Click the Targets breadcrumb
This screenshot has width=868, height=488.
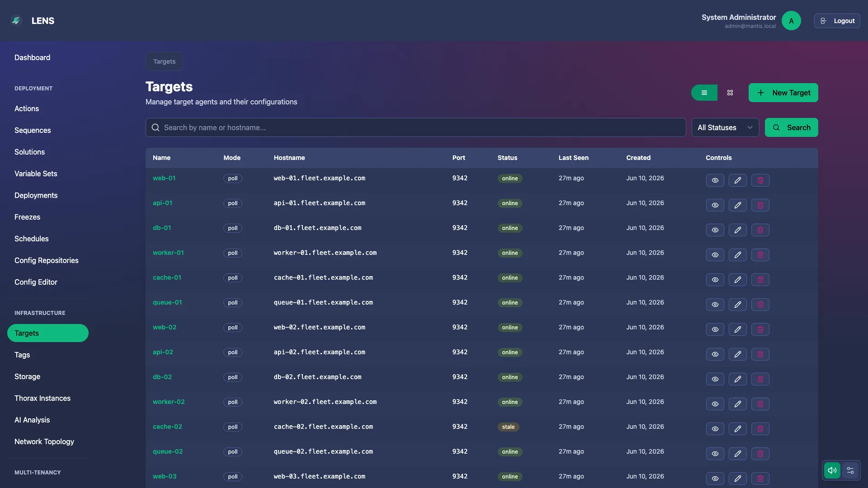[x=164, y=61]
